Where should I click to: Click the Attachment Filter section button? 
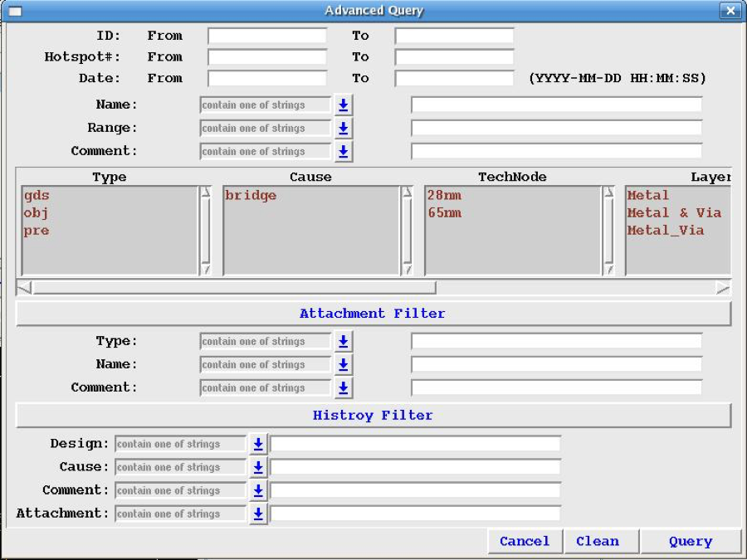(373, 314)
